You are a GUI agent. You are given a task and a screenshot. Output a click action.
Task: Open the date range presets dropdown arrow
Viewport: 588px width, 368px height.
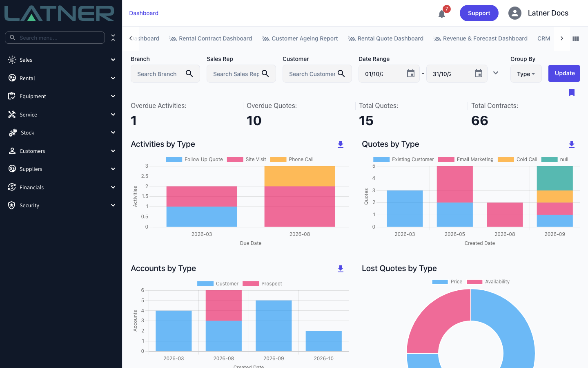coord(496,73)
